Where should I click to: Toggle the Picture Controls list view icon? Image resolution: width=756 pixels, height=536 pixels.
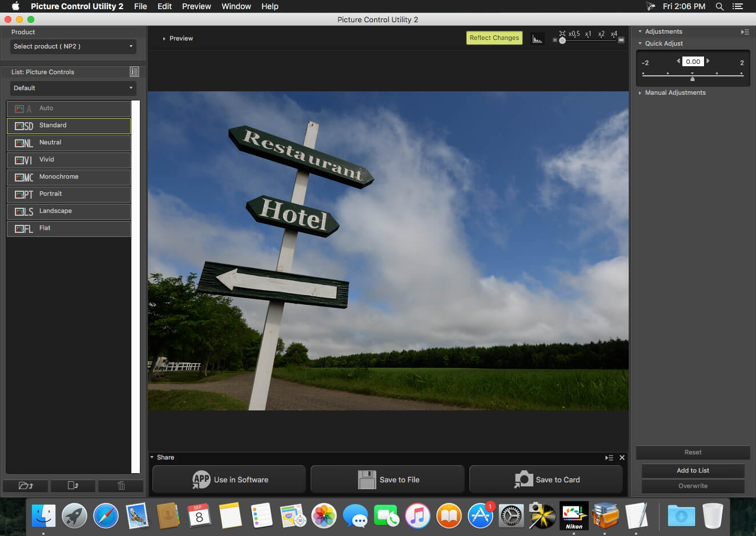coord(134,71)
